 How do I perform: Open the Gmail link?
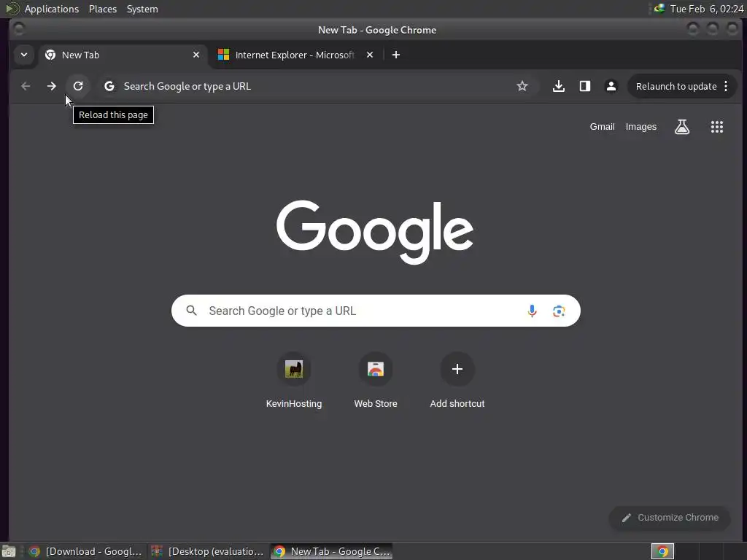click(x=602, y=127)
